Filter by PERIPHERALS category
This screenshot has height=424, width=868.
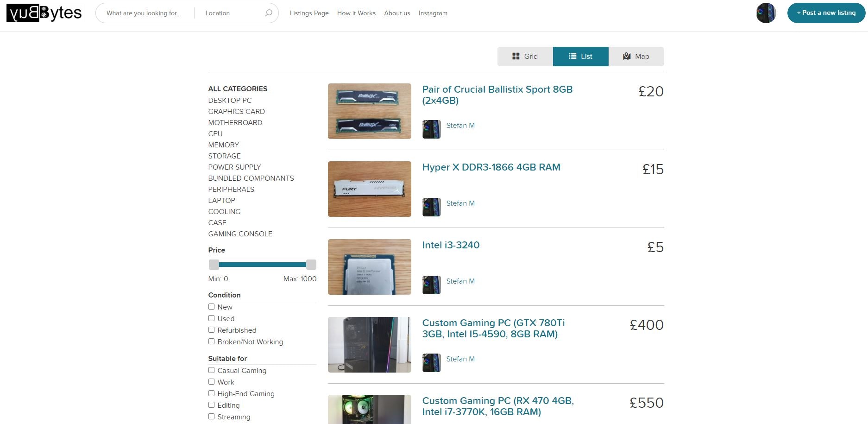[x=231, y=189]
